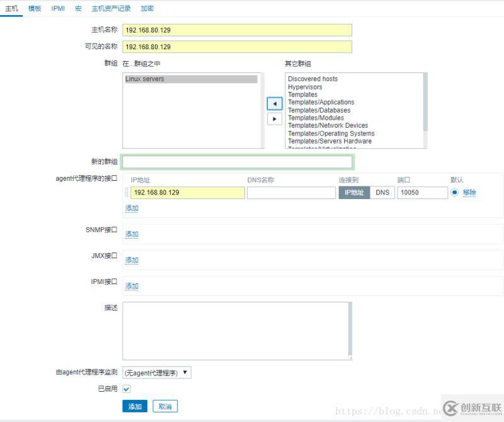Click the DNS名称 input field

(x=291, y=193)
